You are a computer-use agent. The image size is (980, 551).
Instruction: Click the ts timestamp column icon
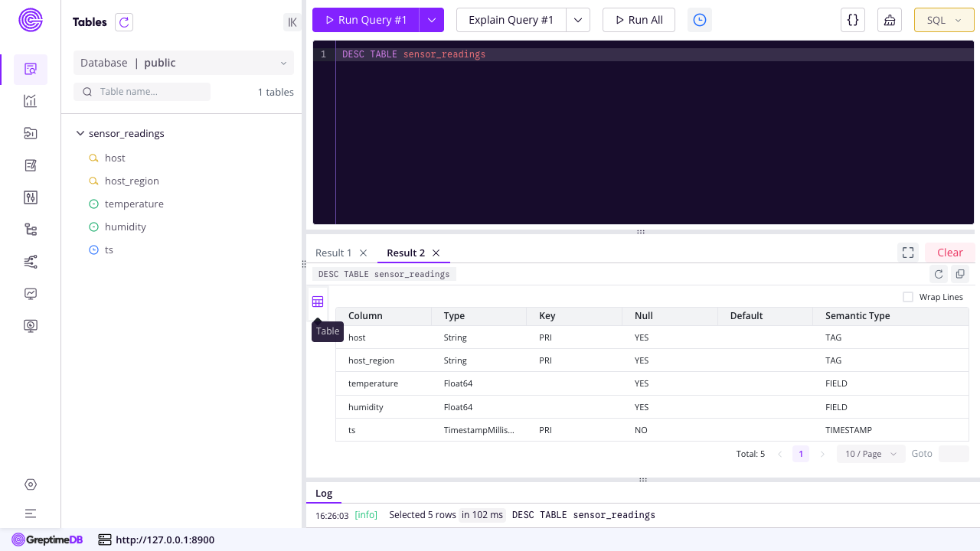point(94,250)
